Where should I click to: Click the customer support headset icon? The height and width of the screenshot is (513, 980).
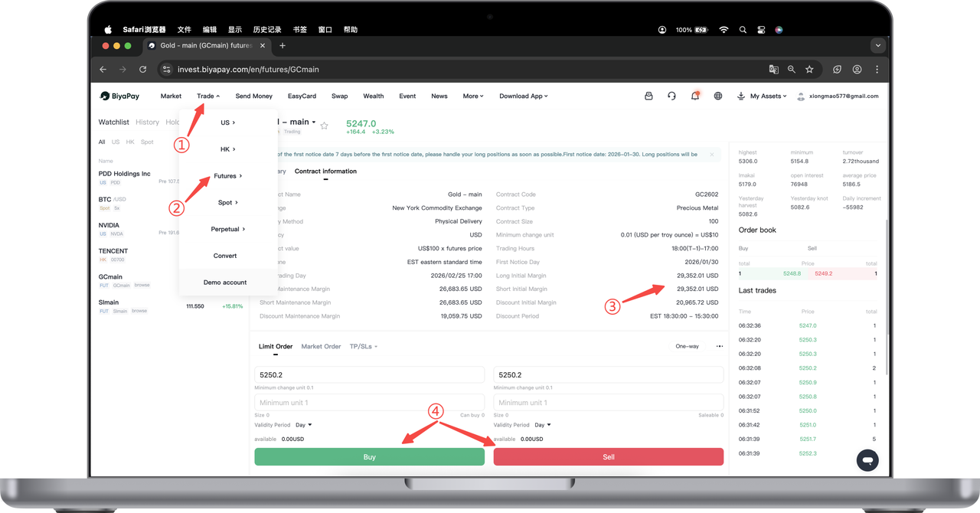[x=671, y=96]
